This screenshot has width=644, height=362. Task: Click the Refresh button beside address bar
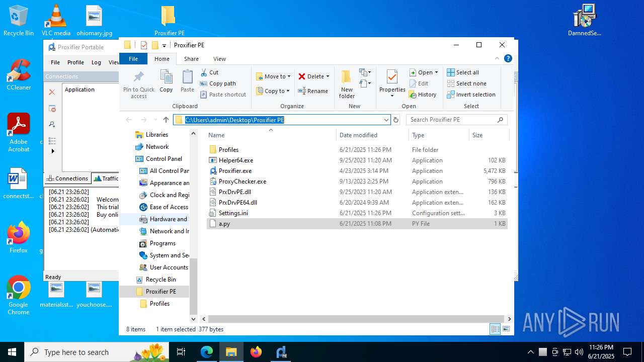[396, 120]
